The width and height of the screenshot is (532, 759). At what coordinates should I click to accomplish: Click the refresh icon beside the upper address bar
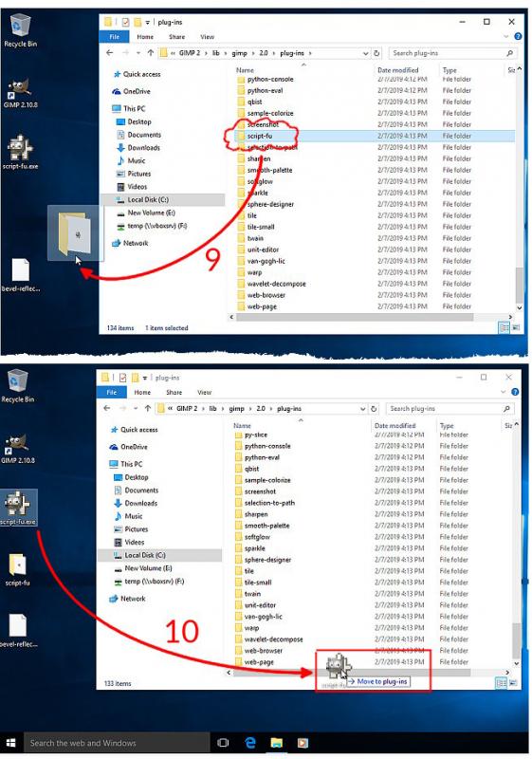click(376, 53)
